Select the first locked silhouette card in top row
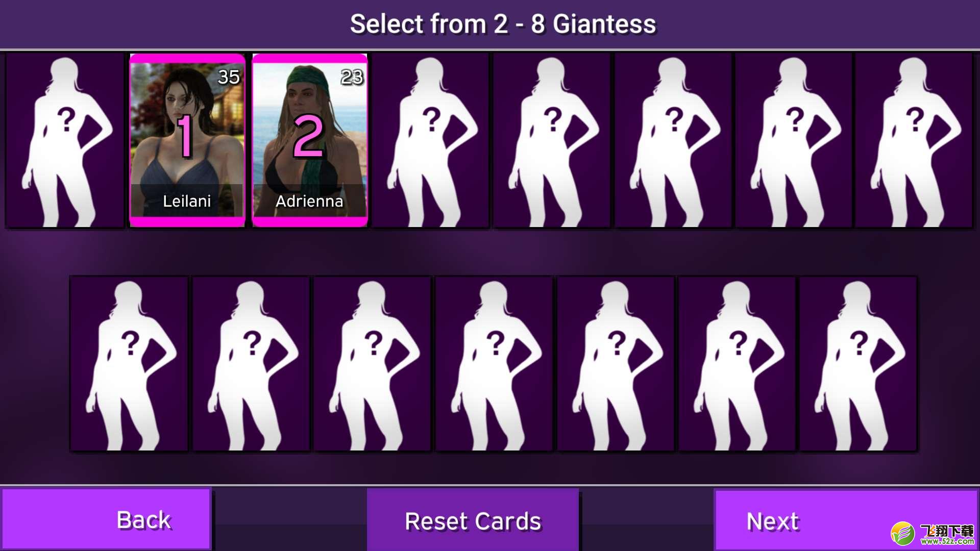 point(65,140)
